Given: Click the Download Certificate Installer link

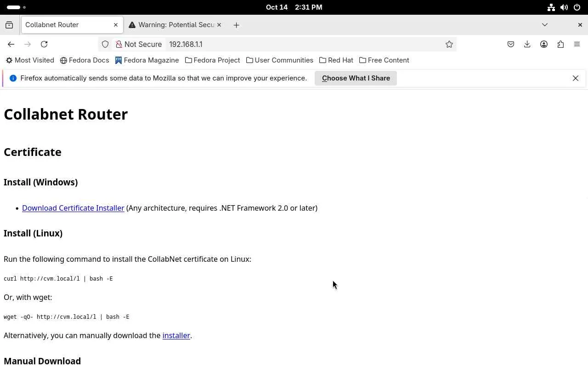Looking at the screenshot, I should coord(73,208).
